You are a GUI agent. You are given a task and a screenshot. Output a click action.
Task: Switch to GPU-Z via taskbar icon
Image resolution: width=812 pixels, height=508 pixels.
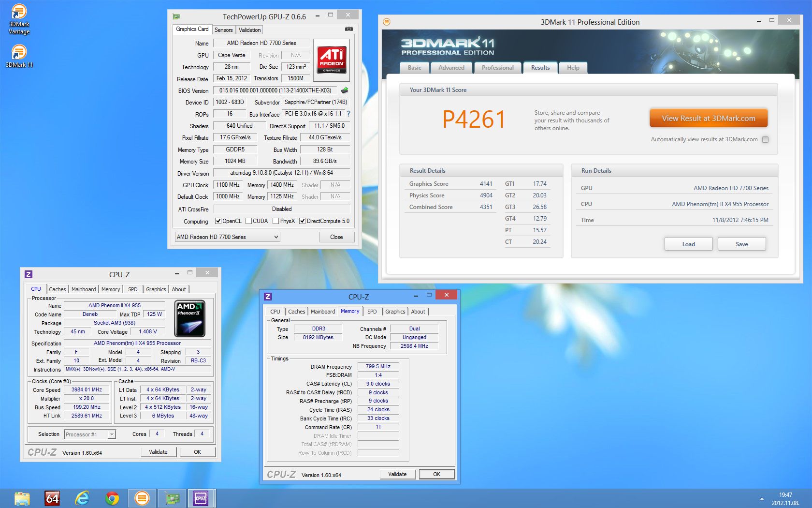pyautogui.click(x=172, y=498)
